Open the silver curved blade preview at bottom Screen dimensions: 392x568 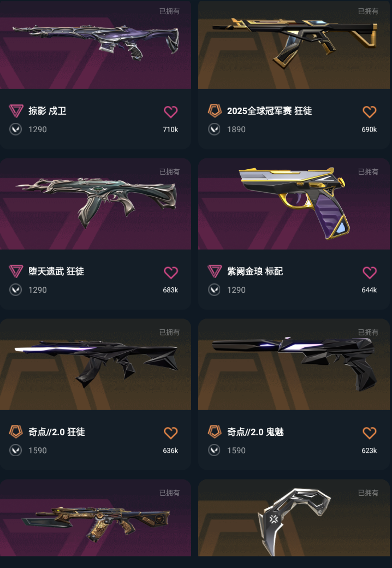tap(294, 518)
